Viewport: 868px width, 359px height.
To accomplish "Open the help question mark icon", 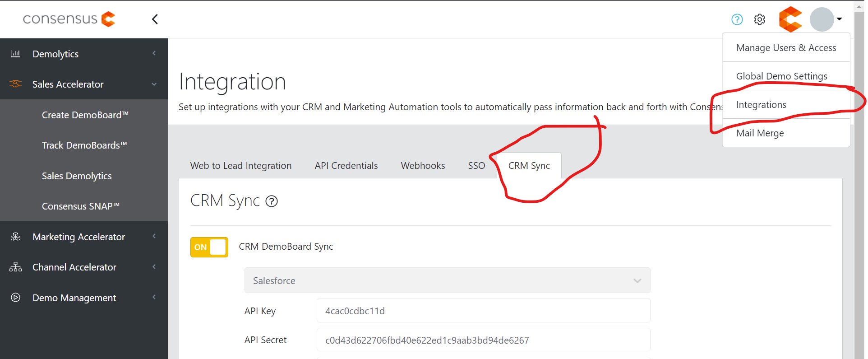I will click(737, 19).
